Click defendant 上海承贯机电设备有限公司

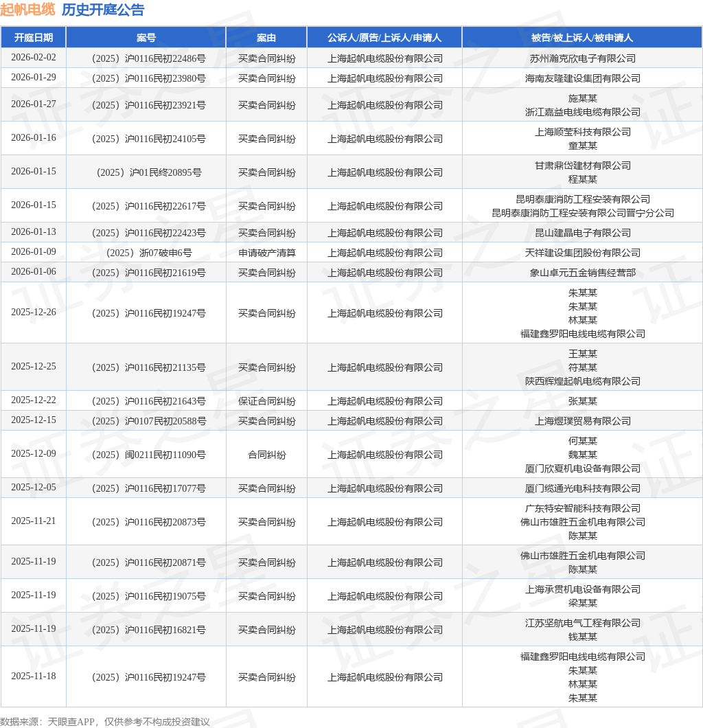pyautogui.click(x=582, y=589)
